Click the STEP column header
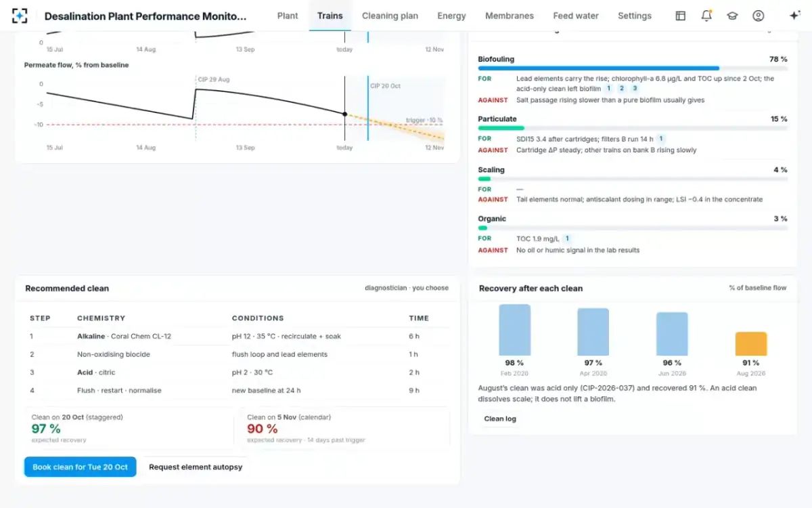812x508 pixels. point(40,318)
